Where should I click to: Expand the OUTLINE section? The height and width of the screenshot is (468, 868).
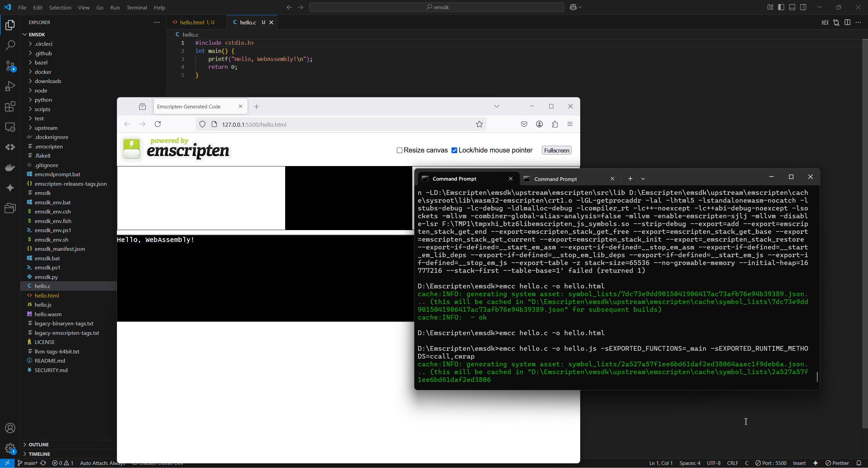[x=39, y=445]
